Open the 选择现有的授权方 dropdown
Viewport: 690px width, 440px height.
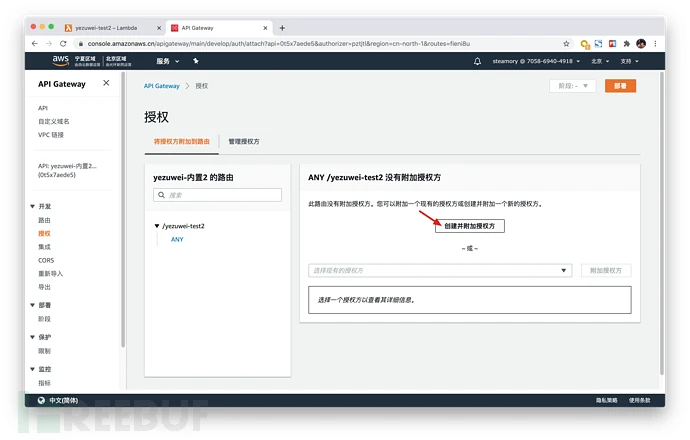point(440,270)
